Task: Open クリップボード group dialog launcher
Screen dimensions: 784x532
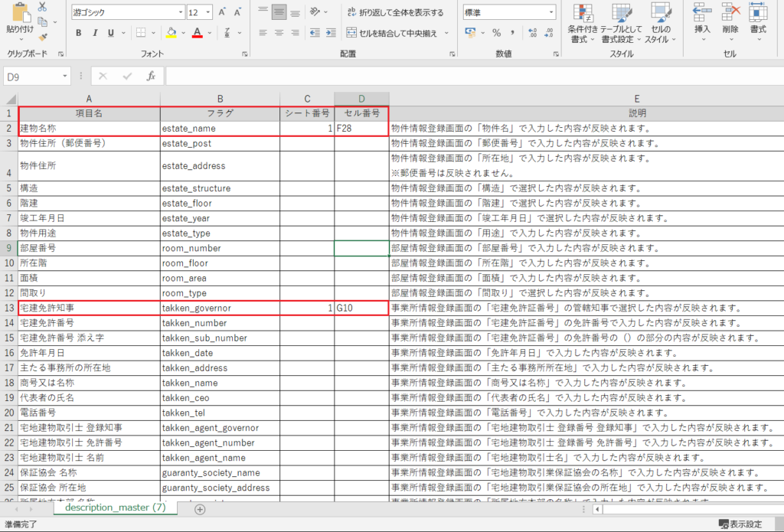Action: point(61,54)
